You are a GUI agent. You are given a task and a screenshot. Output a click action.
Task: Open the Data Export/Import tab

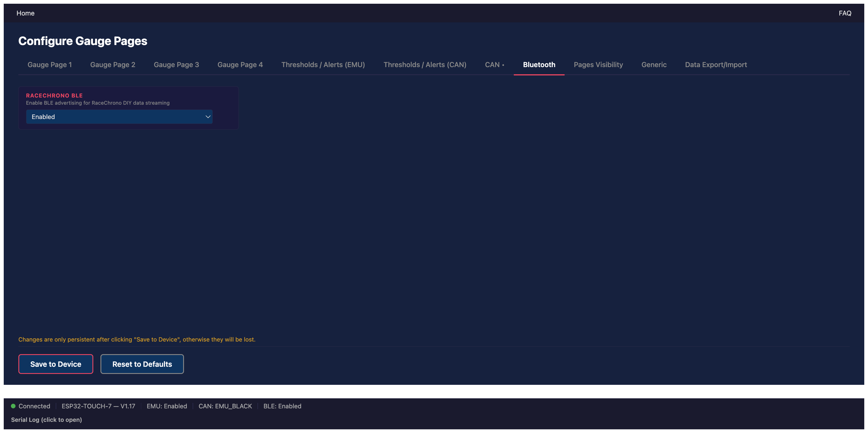[x=716, y=65]
